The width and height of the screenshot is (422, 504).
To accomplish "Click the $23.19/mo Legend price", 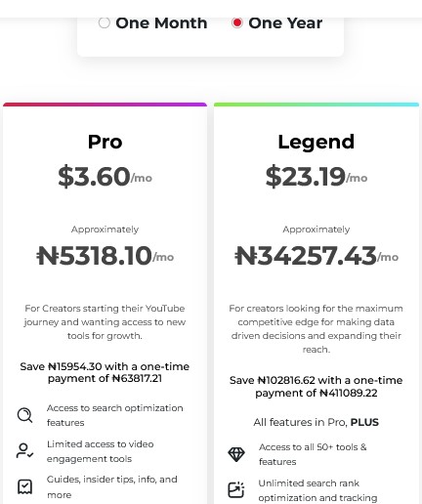I will pyautogui.click(x=316, y=177).
